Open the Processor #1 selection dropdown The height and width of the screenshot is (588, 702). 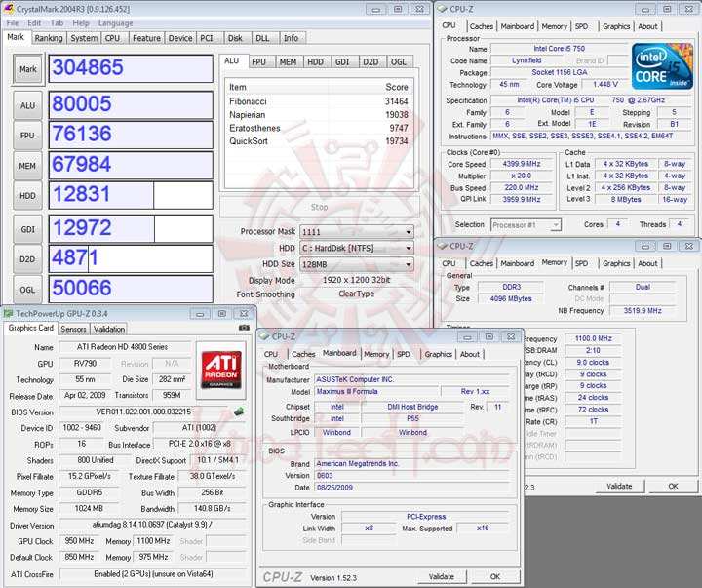[x=526, y=225]
